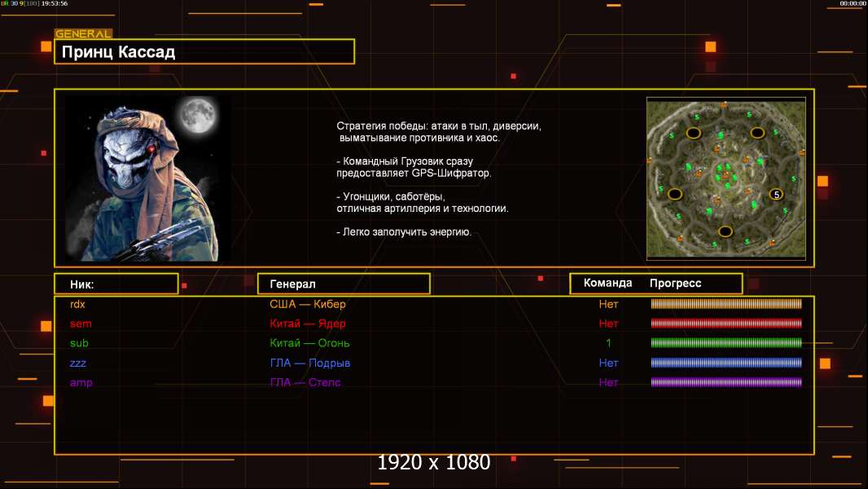Click general 'Китай — Ядер'

coord(307,324)
